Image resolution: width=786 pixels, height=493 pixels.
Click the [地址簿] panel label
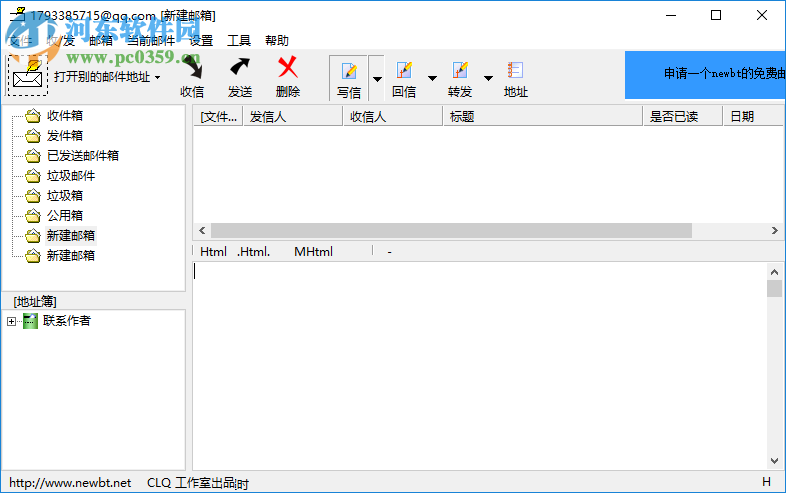pos(35,301)
